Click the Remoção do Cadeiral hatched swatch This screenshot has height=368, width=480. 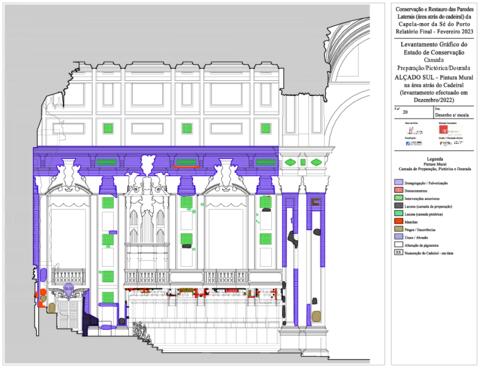point(399,252)
